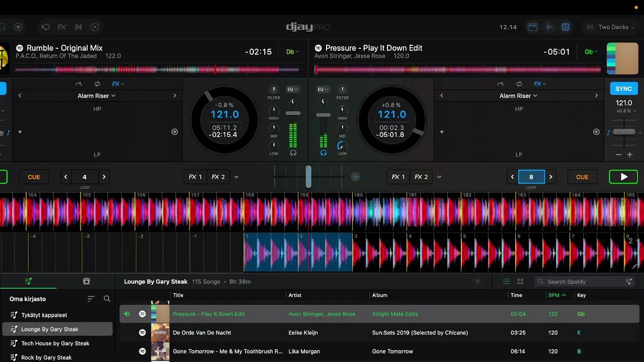Click the left channel MID EQ knob
The image size is (644, 362).
click(274, 128)
